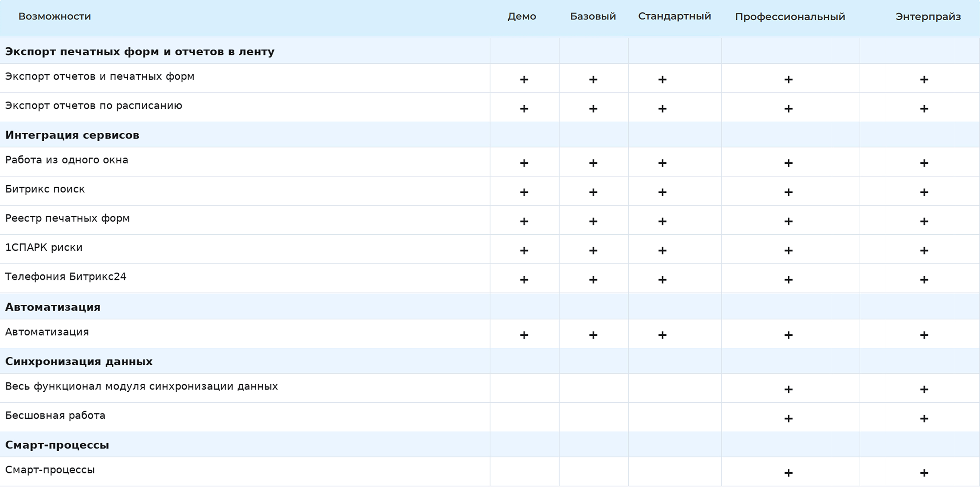
Task: Click the Базовый column header
Action: pos(593,16)
